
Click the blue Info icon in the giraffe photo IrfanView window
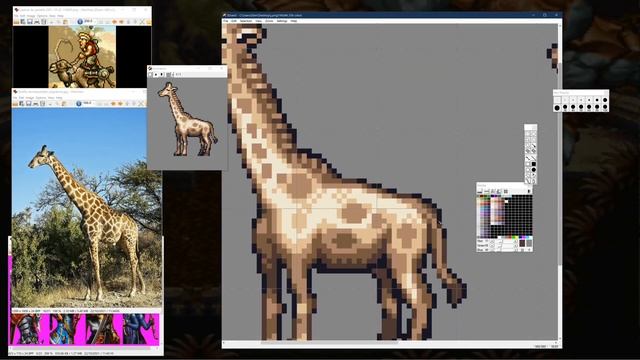(x=78, y=104)
